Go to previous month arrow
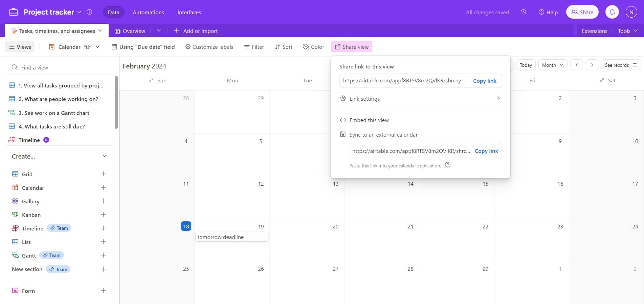Screen dimensions: 644x304 [x=577, y=65]
